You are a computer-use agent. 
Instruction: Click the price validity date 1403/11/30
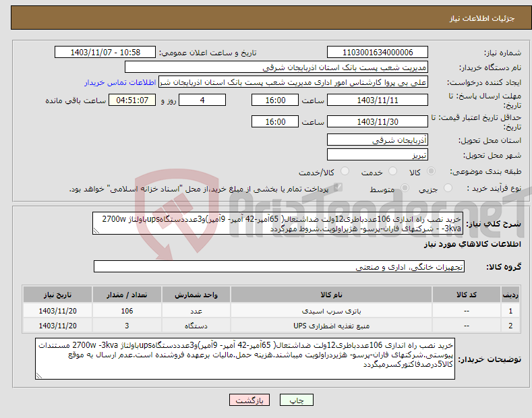pos(378,121)
